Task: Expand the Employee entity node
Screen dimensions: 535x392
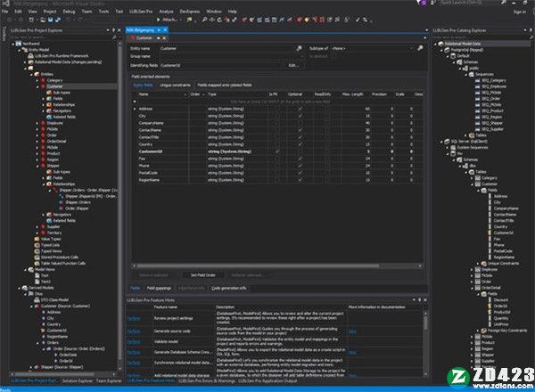Action: click(37, 123)
